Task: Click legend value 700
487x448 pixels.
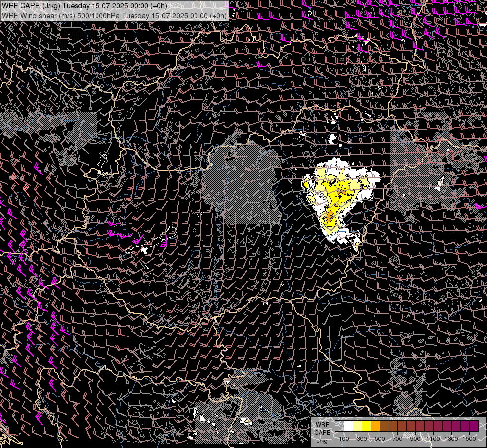Action: [x=397, y=439]
